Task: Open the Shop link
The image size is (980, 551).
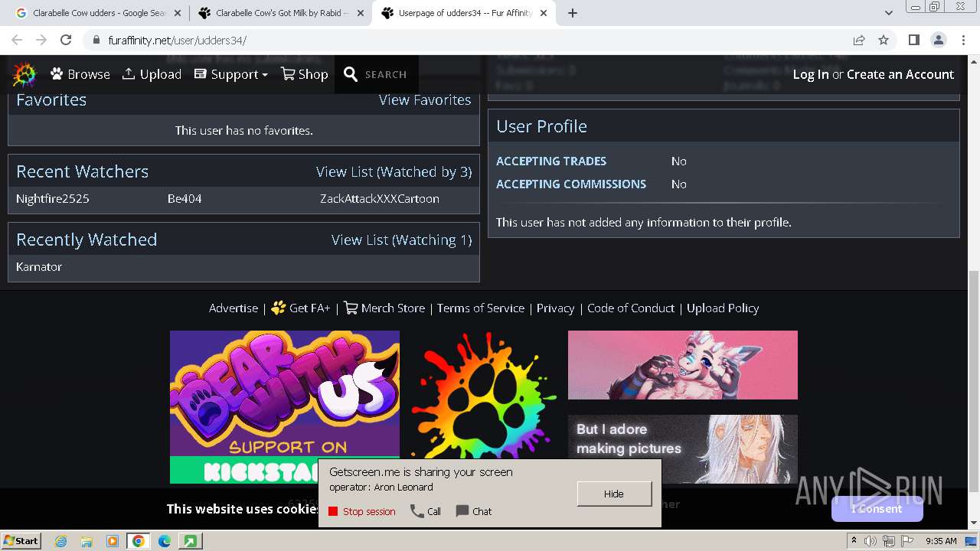Action: pos(305,74)
